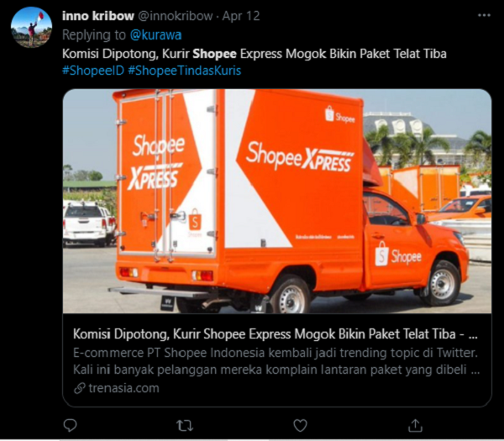
Task: Like the tweet with the heart icon
Action: coord(300,426)
